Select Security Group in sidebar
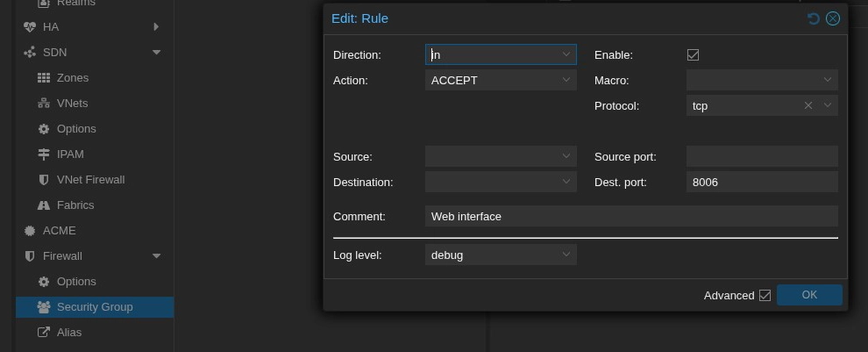Image resolution: width=868 pixels, height=352 pixels. tap(95, 307)
